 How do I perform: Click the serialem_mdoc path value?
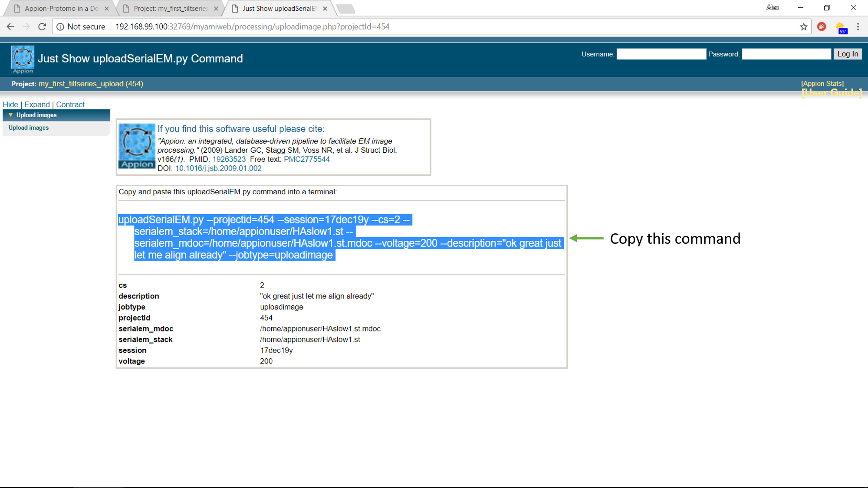pos(320,329)
